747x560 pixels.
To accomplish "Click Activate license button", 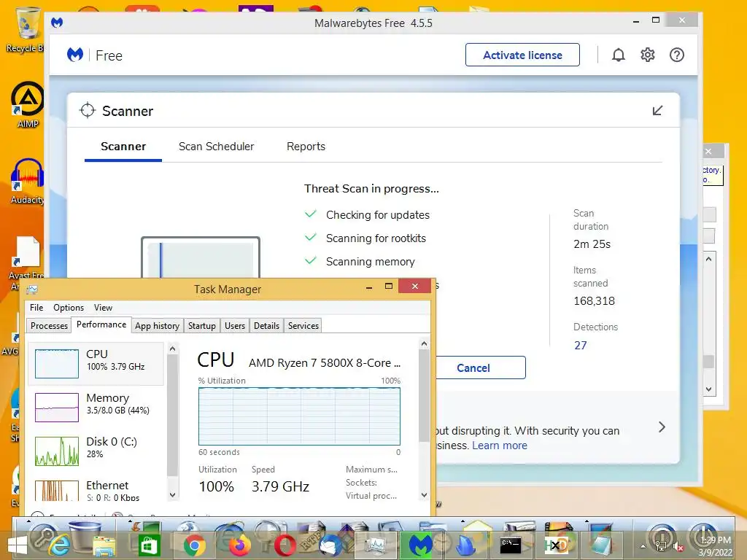I will pyautogui.click(x=522, y=55).
